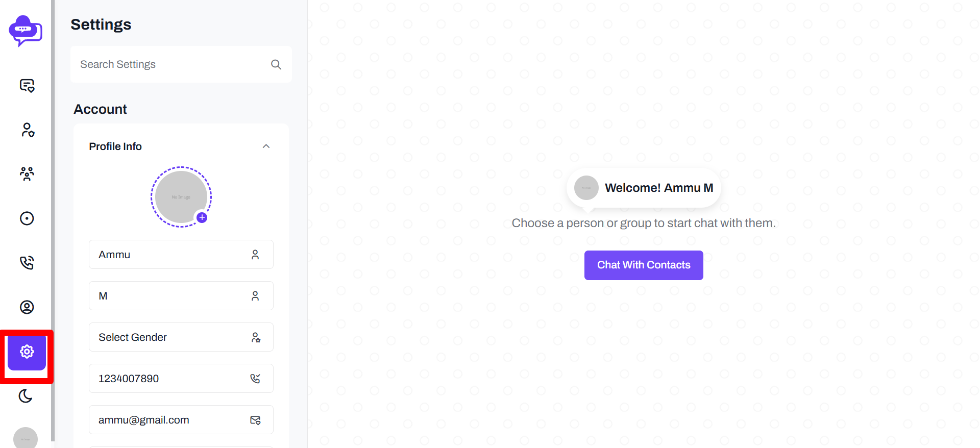Click the last name field containing M
Viewport: 980px width, 448px height.
[x=181, y=296]
